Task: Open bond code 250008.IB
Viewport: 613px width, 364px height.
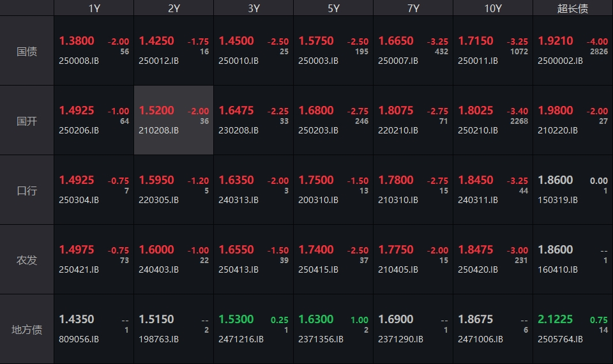Action: 79,61
